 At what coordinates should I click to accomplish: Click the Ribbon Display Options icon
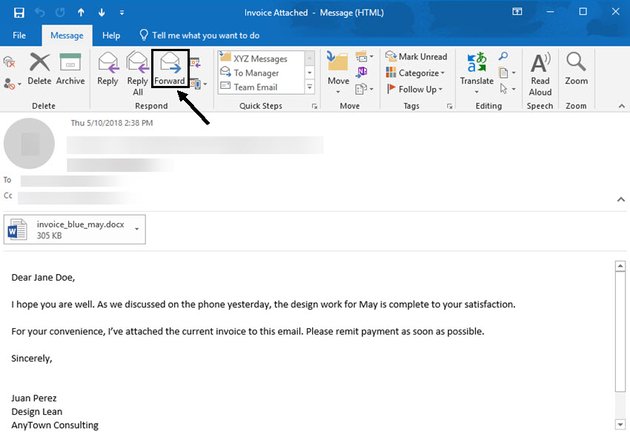[x=517, y=12]
